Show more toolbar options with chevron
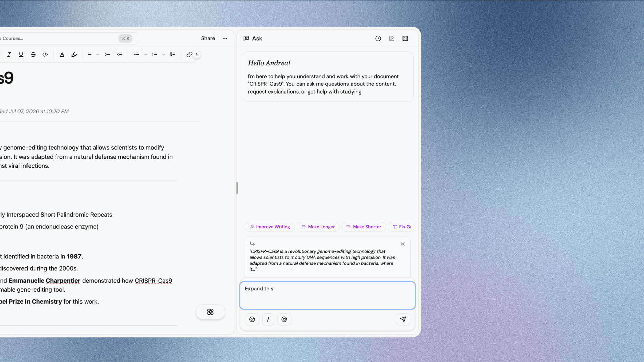The height and width of the screenshot is (362, 644). 197,54
